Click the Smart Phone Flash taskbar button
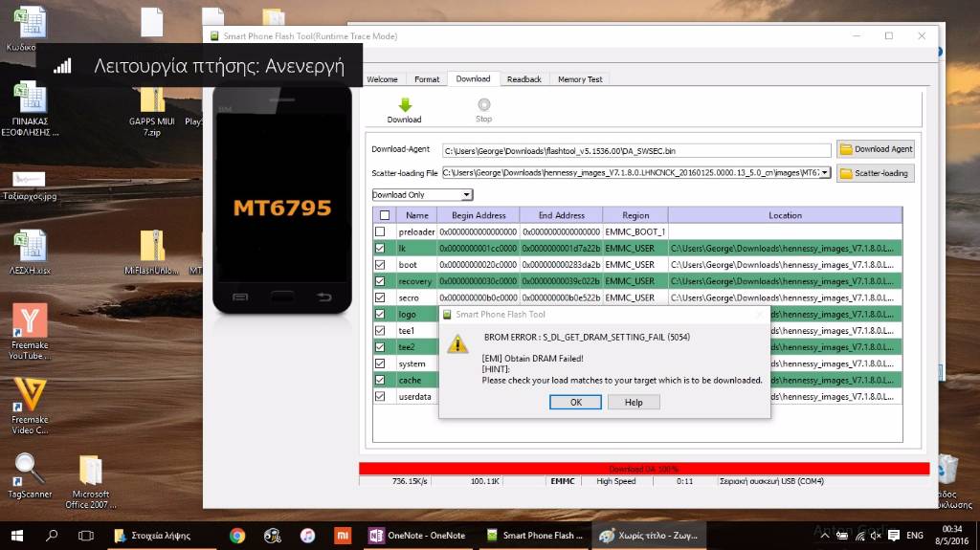Screen dimensions: 980x550 pyautogui.click(x=534, y=536)
